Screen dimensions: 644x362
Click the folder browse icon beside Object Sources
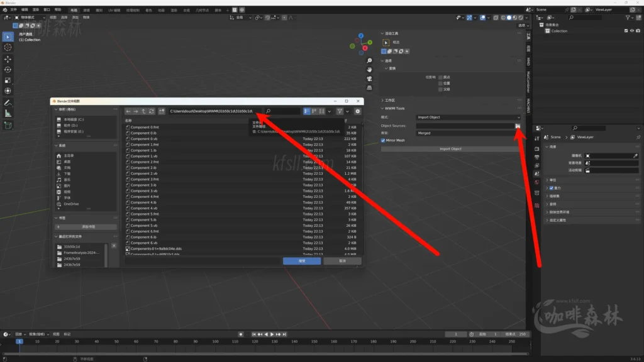[x=518, y=126]
